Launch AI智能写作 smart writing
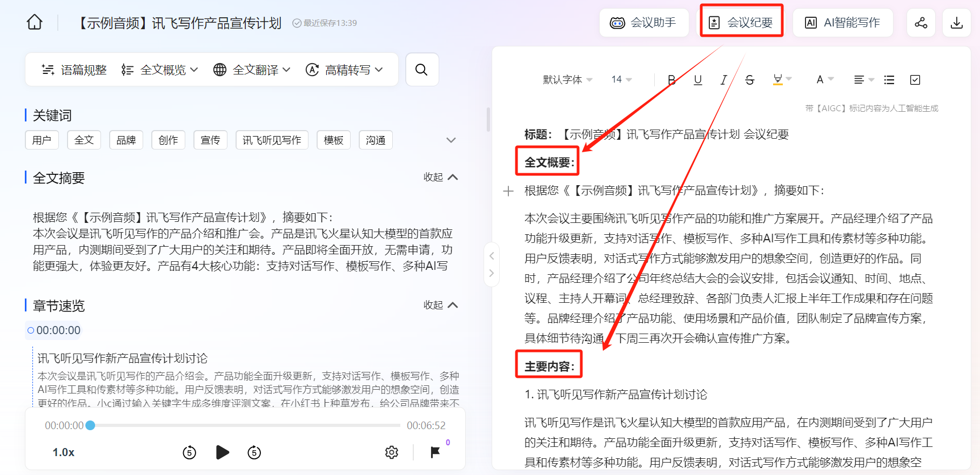Screen dimensions: 980x475 click(843, 23)
